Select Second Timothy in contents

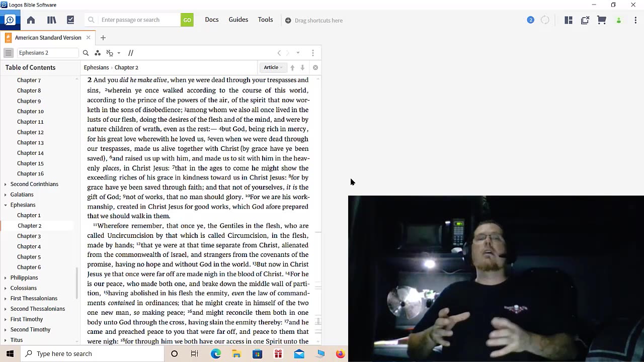click(x=31, y=329)
